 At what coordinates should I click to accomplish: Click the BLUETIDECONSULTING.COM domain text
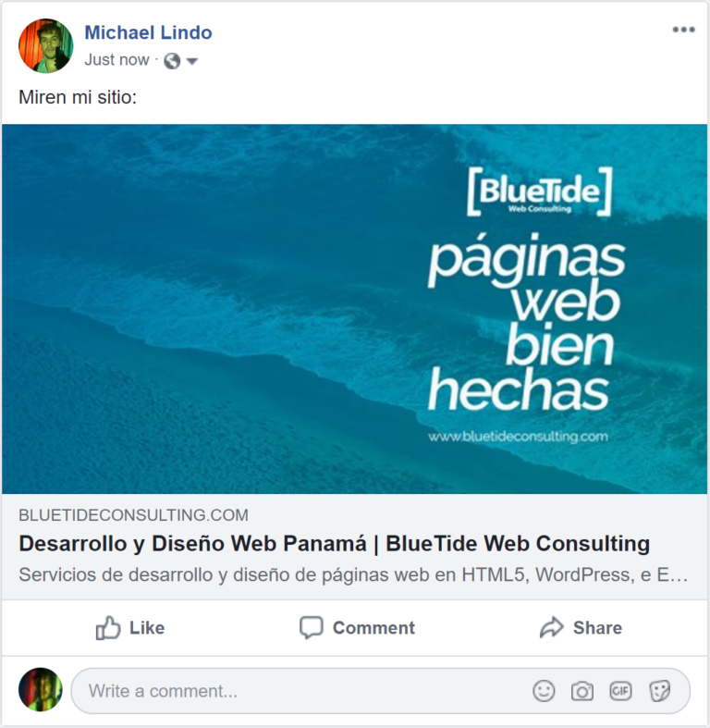pos(134,515)
